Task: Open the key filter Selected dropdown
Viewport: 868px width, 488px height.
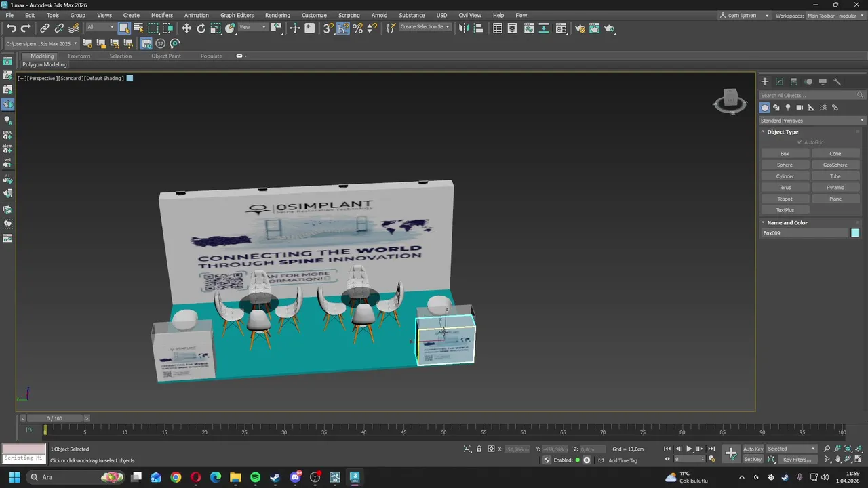Action: pos(791,449)
